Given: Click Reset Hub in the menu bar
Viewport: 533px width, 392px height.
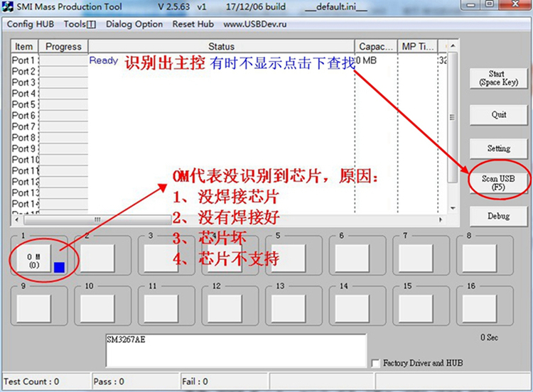Looking at the screenshot, I should 193,24.
